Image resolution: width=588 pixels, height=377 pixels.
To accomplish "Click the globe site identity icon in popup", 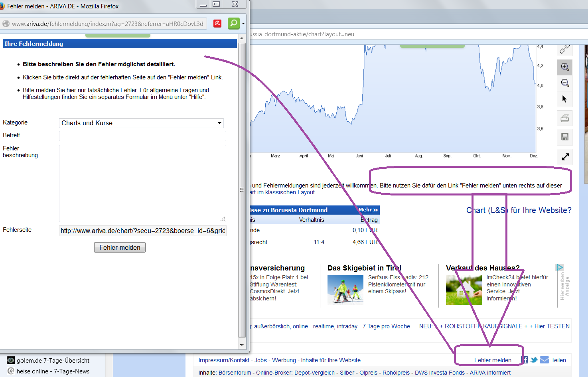I will [x=6, y=24].
